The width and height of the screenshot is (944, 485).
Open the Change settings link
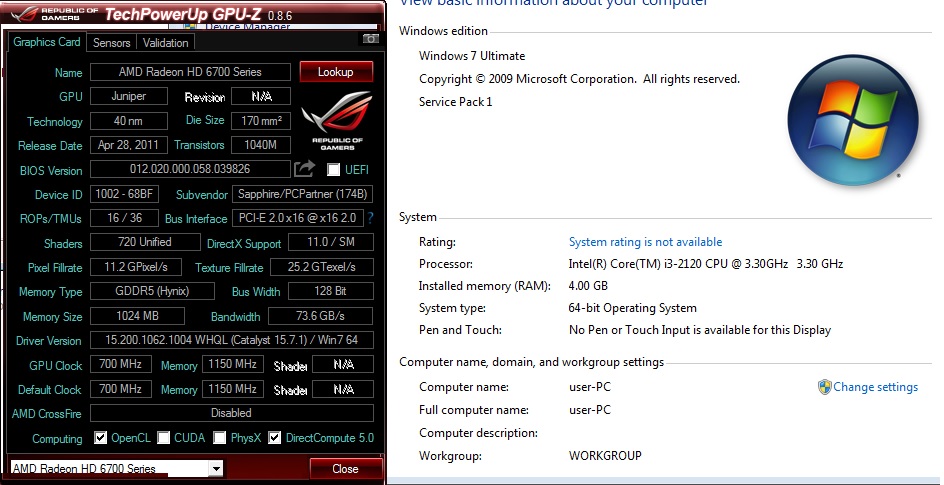[x=875, y=387]
